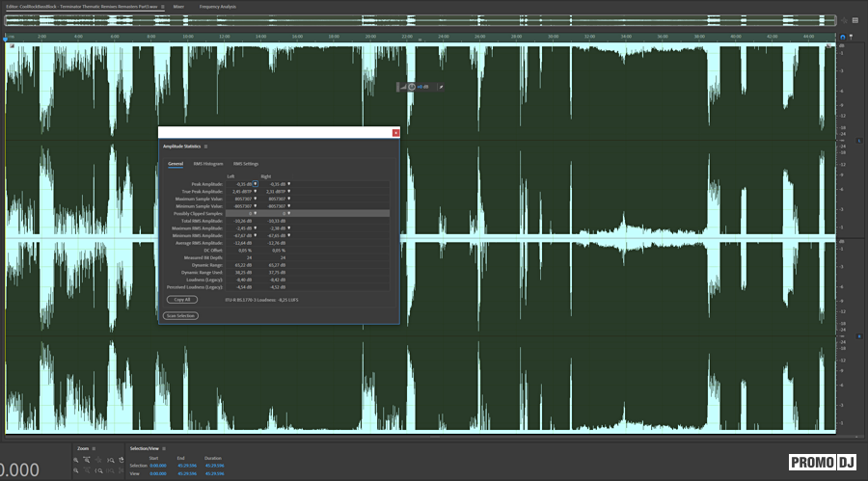This screenshot has height=481, width=868.
Task: Click the Scan Selection button
Action: click(180, 315)
